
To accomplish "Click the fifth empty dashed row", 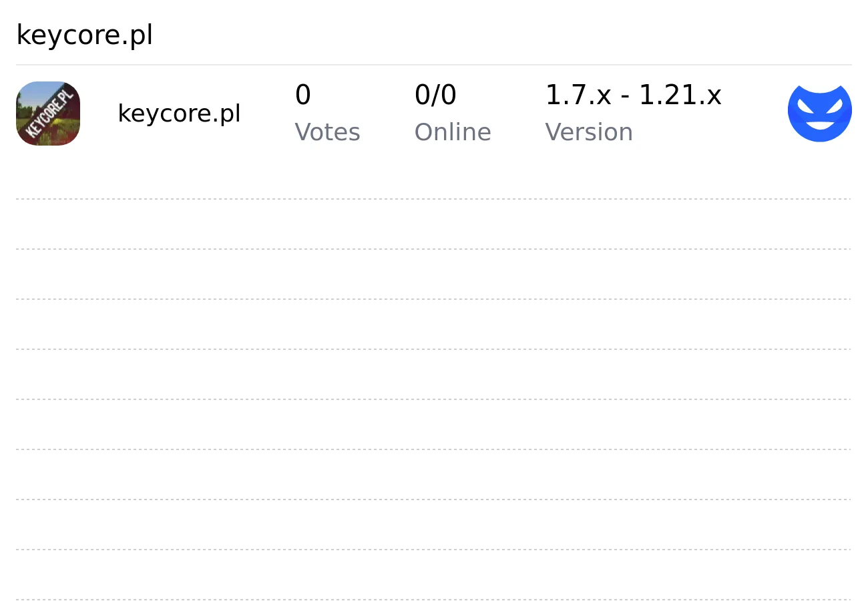I will 434,425.
